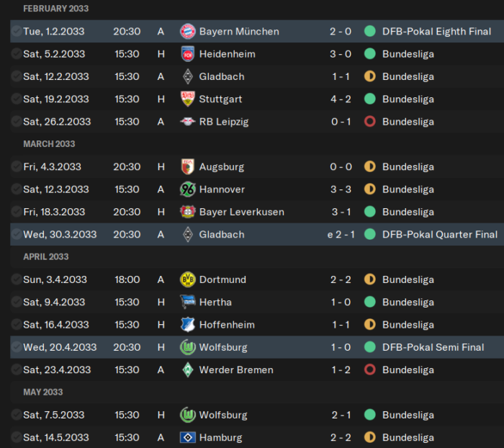Click the RB Leipzig logo
The width and height of the screenshot is (504, 448).
pyautogui.click(x=188, y=122)
